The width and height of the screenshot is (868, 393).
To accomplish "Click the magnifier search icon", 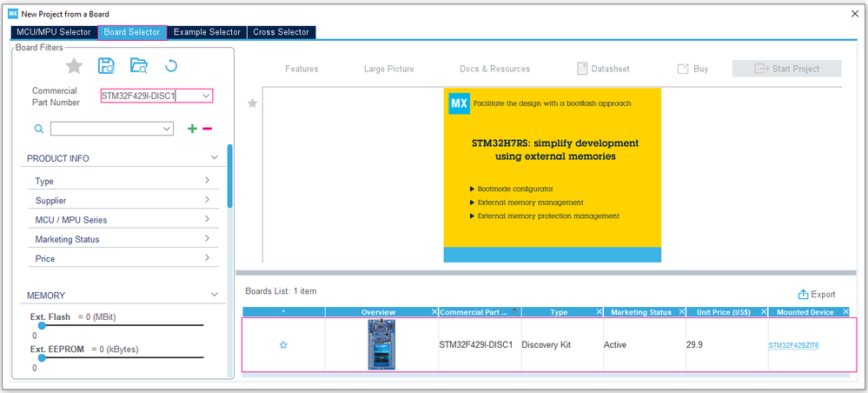I will (39, 129).
